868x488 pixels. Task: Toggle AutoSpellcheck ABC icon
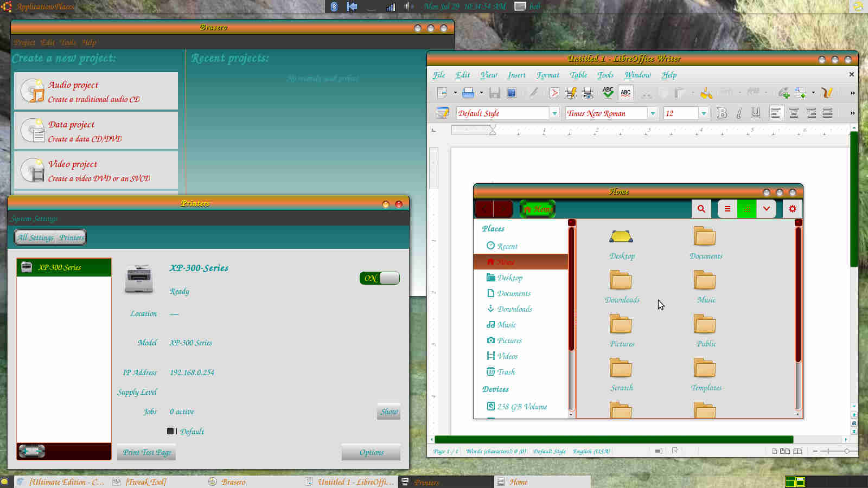[x=626, y=93]
